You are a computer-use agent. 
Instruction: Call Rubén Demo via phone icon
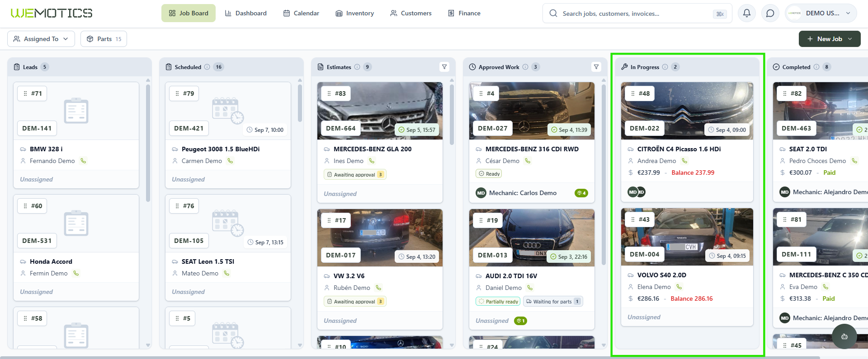378,288
